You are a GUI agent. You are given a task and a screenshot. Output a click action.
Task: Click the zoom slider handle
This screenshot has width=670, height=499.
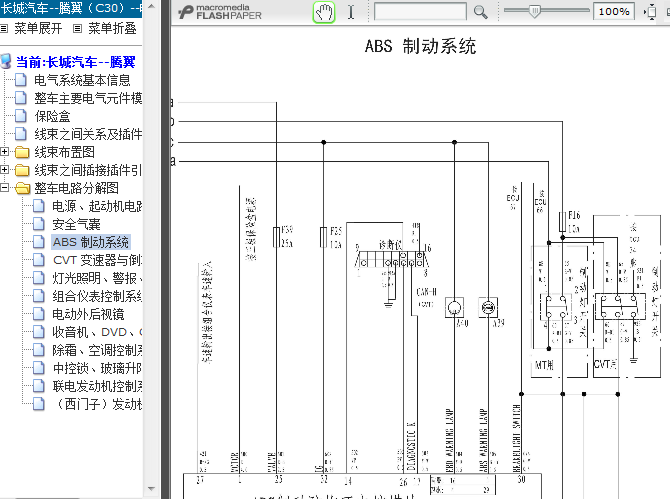click(534, 11)
